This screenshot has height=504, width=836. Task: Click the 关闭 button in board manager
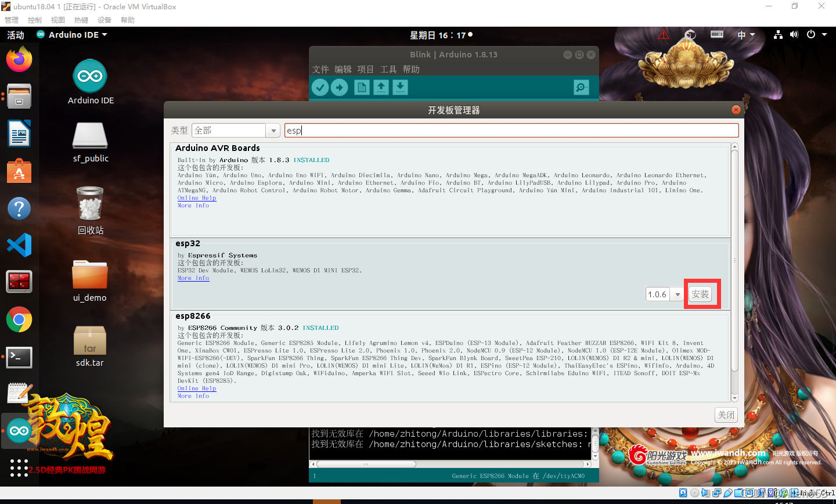coord(726,415)
